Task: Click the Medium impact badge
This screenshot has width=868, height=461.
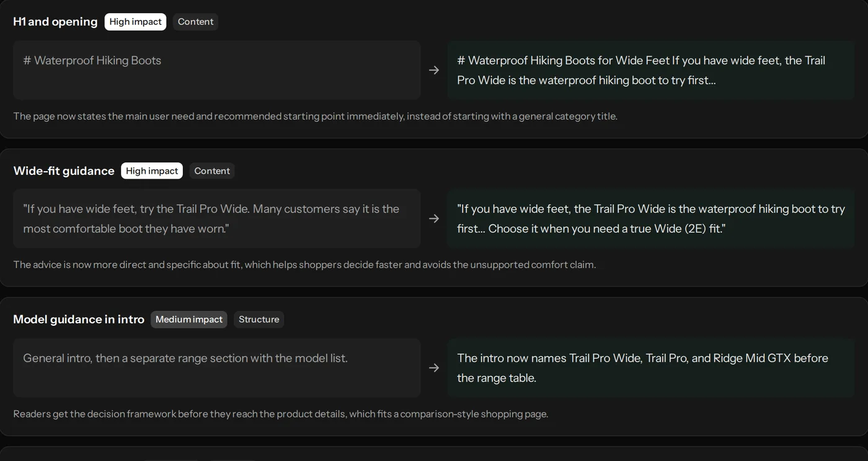Action: coord(189,320)
